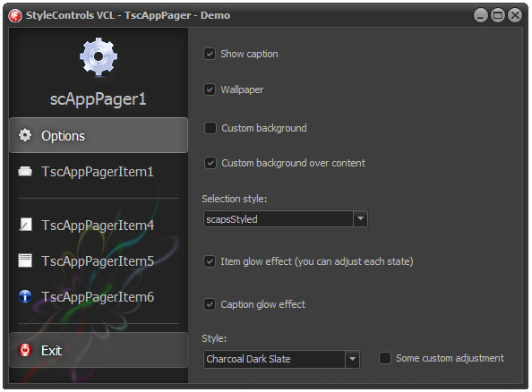Enable the Custom background checkbox
Screen dimensions: 532x392
210,128
